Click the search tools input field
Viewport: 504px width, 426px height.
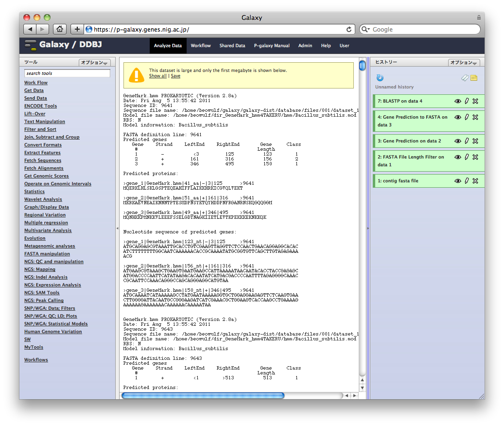pyautogui.click(x=67, y=73)
